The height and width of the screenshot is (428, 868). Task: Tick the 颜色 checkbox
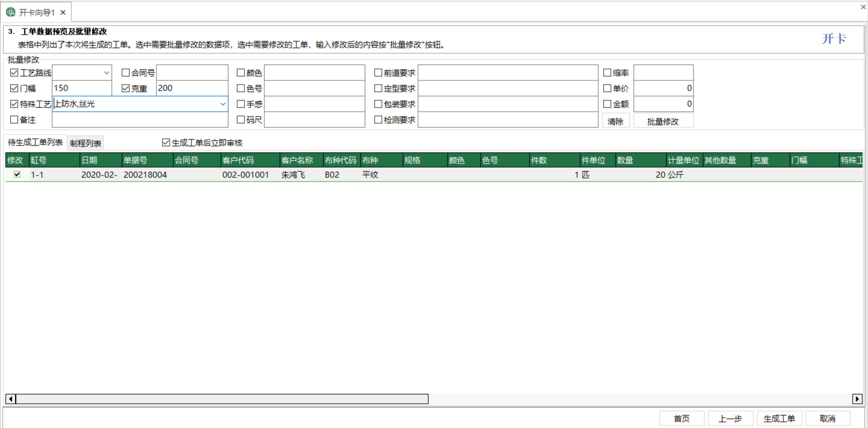click(x=241, y=73)
